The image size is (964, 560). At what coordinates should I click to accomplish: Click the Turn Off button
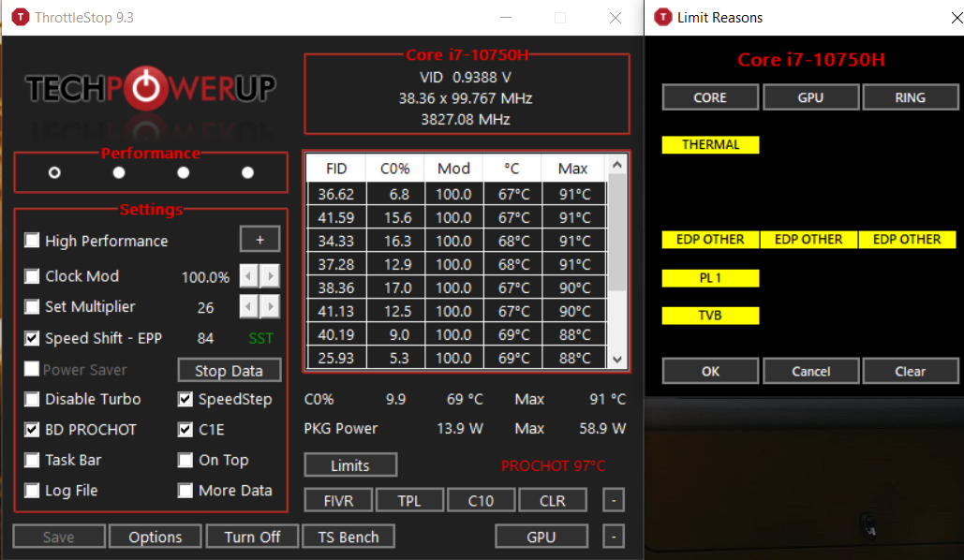pos(252,537)
